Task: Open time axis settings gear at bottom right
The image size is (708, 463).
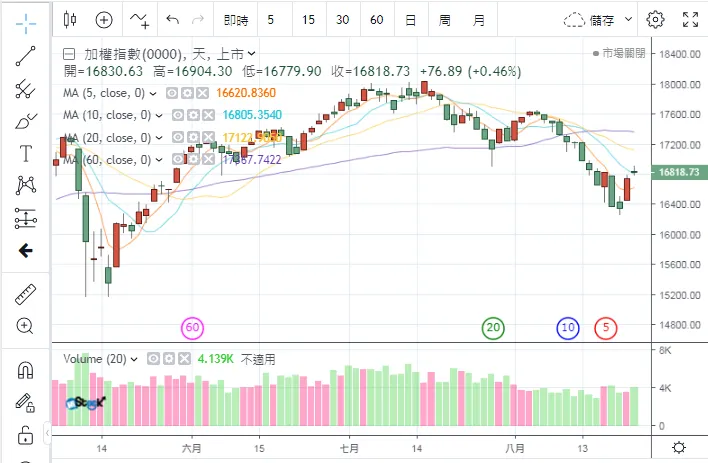Action: click(x=679, y=447)
